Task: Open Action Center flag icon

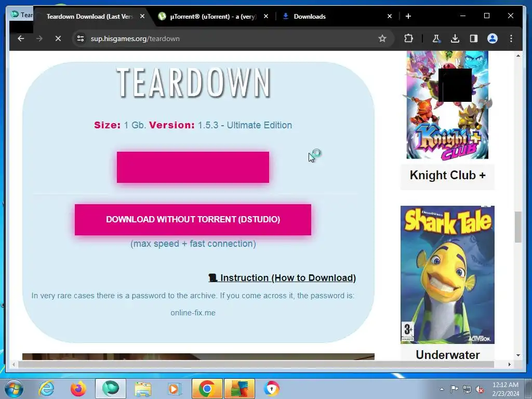Action: (454, 389)
